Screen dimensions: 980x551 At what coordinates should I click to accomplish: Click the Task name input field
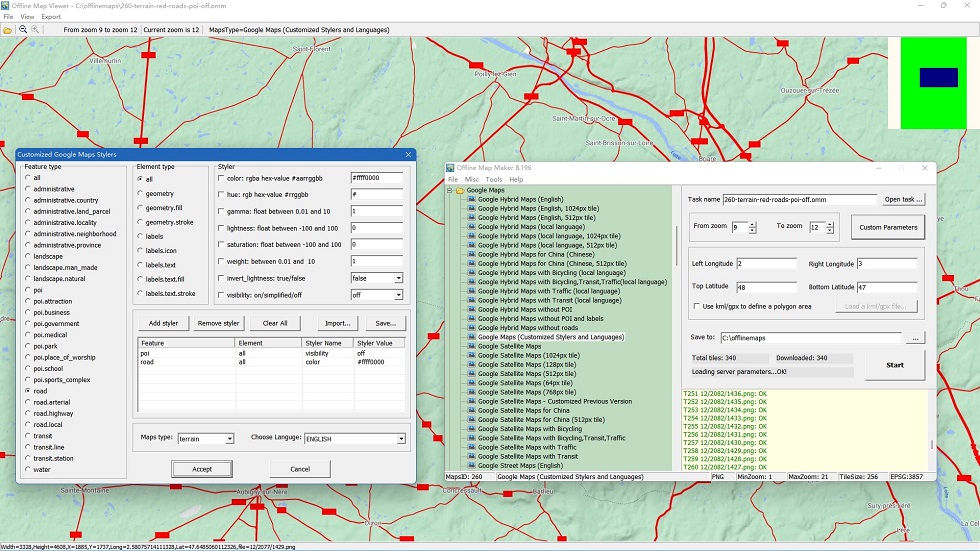click(x=799, y=200)
